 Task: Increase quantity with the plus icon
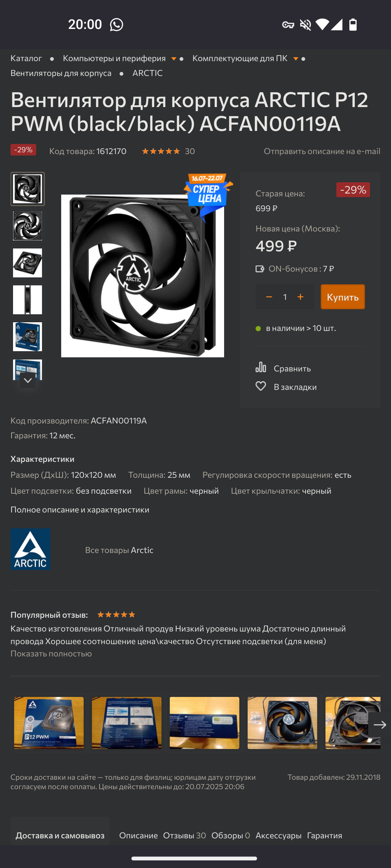tap(300, 297)
